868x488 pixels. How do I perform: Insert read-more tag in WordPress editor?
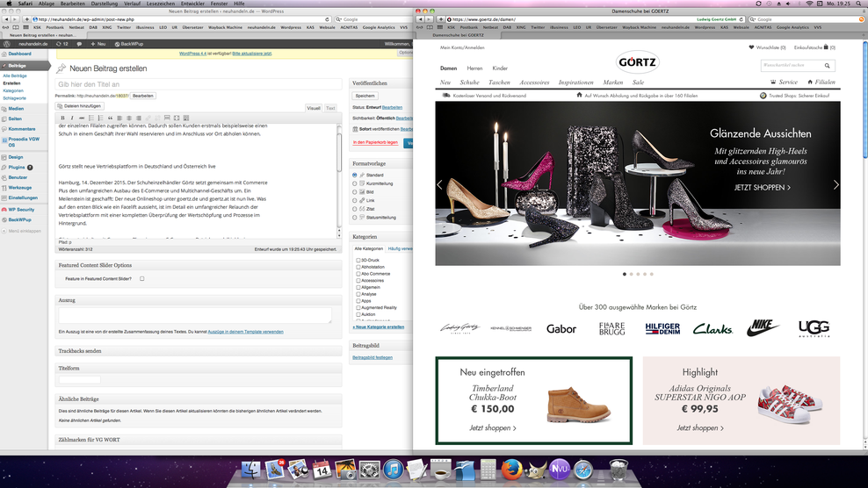pos(167,118)
